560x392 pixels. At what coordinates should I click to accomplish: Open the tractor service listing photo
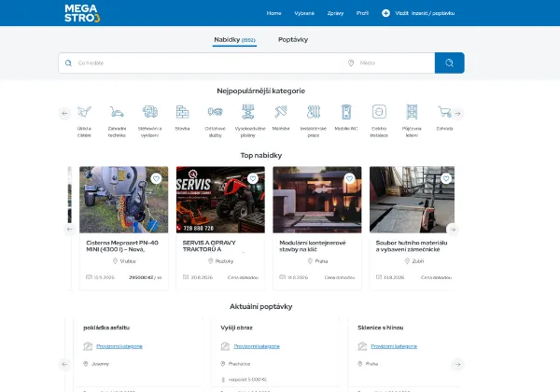(220, 200)
